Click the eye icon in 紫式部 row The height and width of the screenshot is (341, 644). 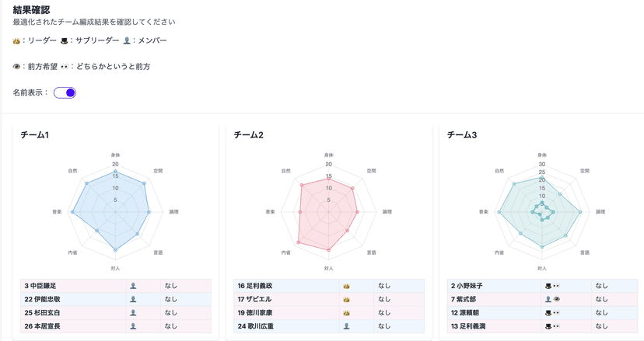coord(556,299)
